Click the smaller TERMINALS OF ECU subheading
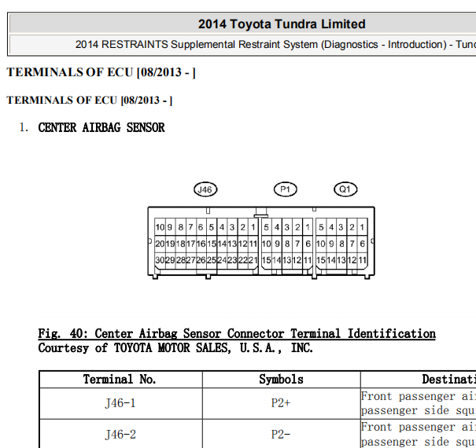The width and height of the screenshot is (476, 448). [x=90, y=100]
